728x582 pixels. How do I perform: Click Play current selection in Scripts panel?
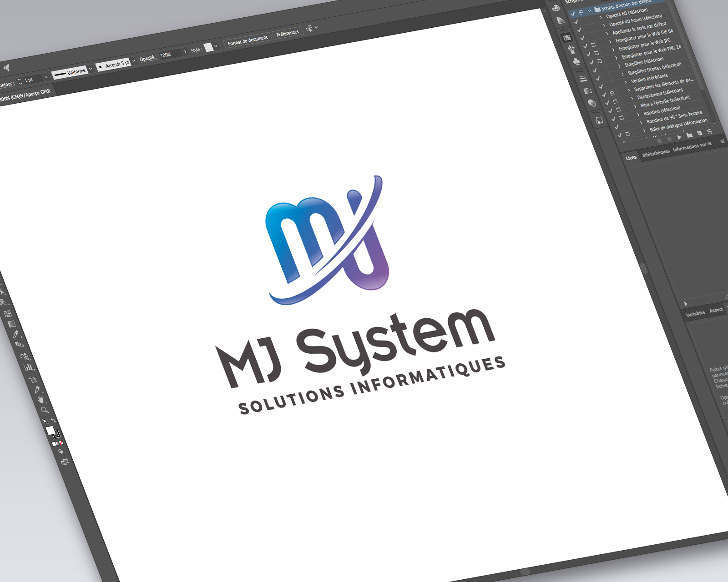[679, 137]
